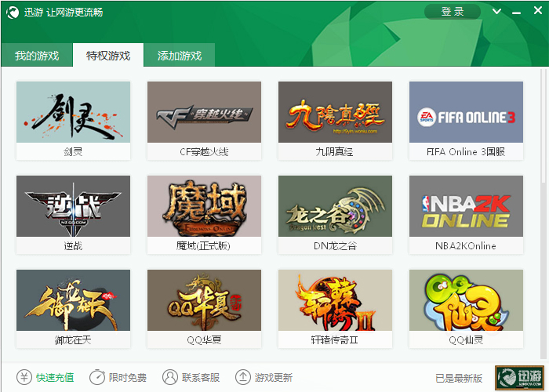Select the 魔域 game image
549x392 pixels.
204,206
